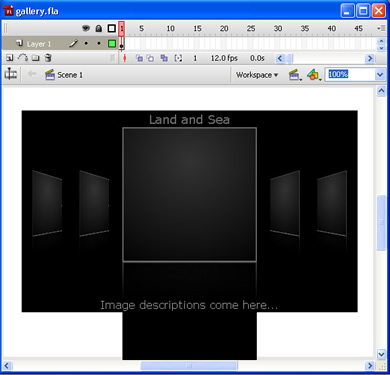
Task: Click frame 20 on the timeline ruler
Action: pos(224,29)
